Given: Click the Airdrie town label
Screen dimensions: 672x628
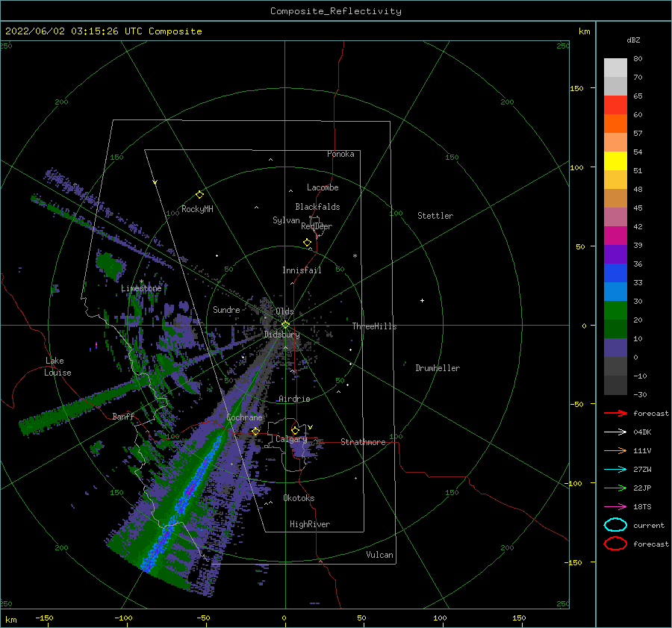Looking at the screenshot, I should click(x=294, y=399).
